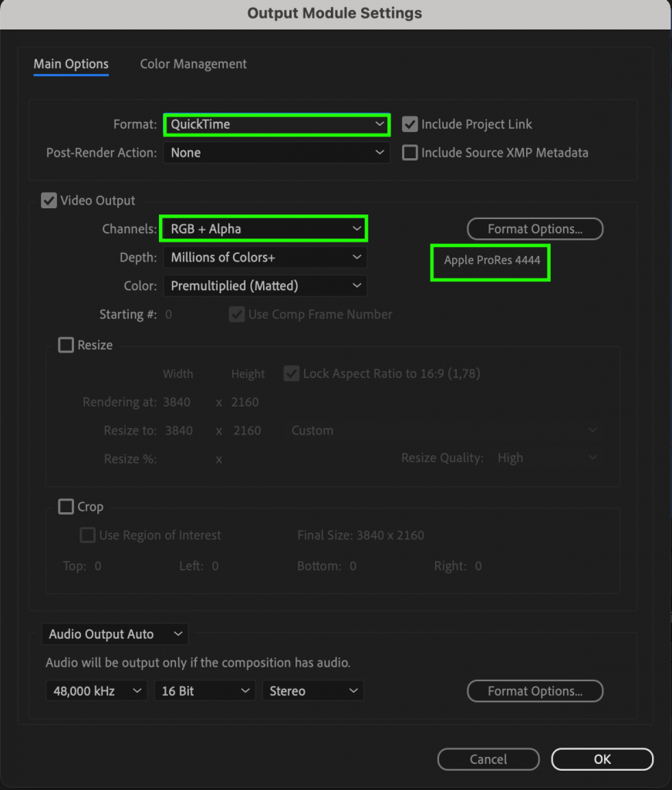Uncheck the Video Output checkbox
The image size is (672, 790).
(49, 200)
